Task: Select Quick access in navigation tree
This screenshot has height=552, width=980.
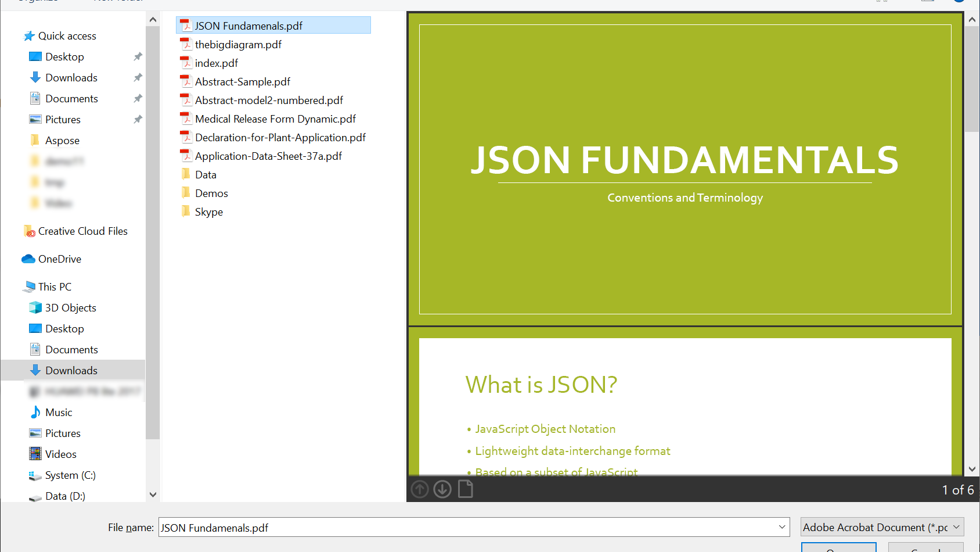Action: (x=67, y=36)
